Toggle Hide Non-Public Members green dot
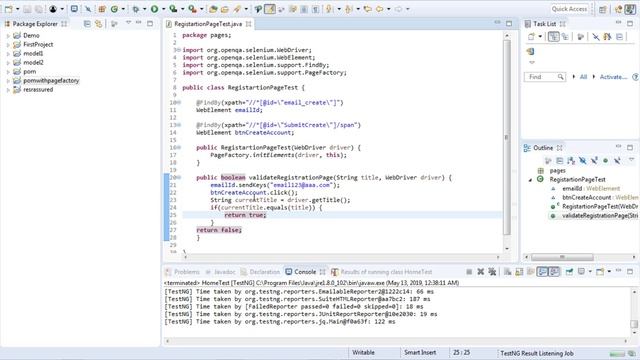This screenshot has width=640, height=360. (605, 161)
